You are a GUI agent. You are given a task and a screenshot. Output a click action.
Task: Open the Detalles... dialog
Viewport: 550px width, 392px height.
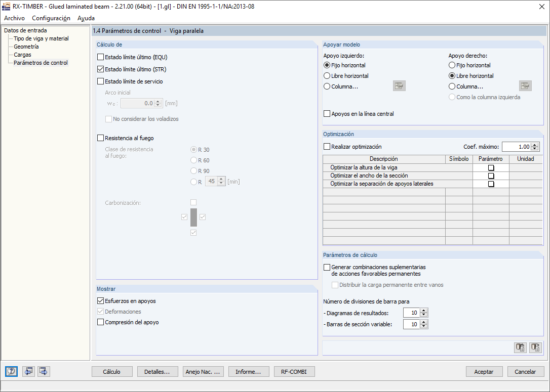157,372
